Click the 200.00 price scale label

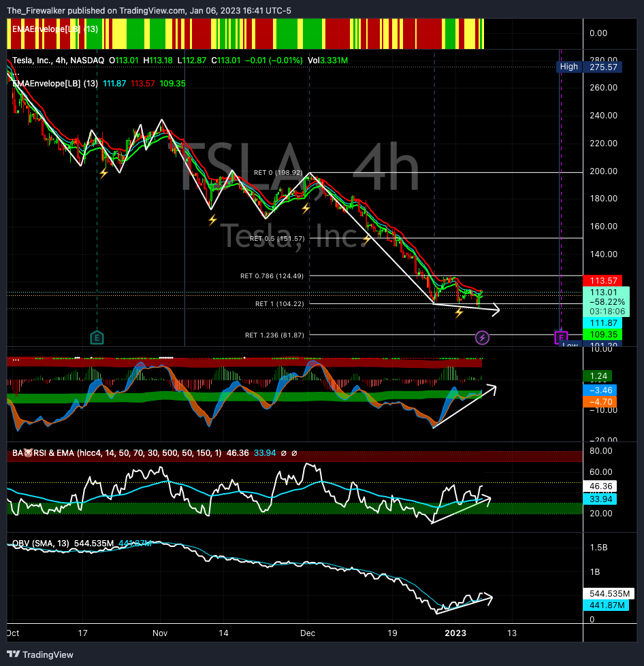pos(603,171)
